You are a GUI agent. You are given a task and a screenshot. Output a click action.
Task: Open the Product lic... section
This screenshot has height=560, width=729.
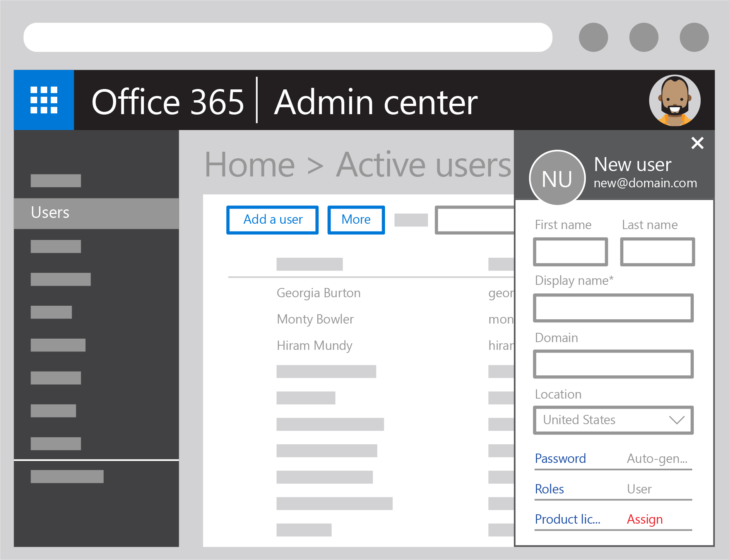point(567,519)
